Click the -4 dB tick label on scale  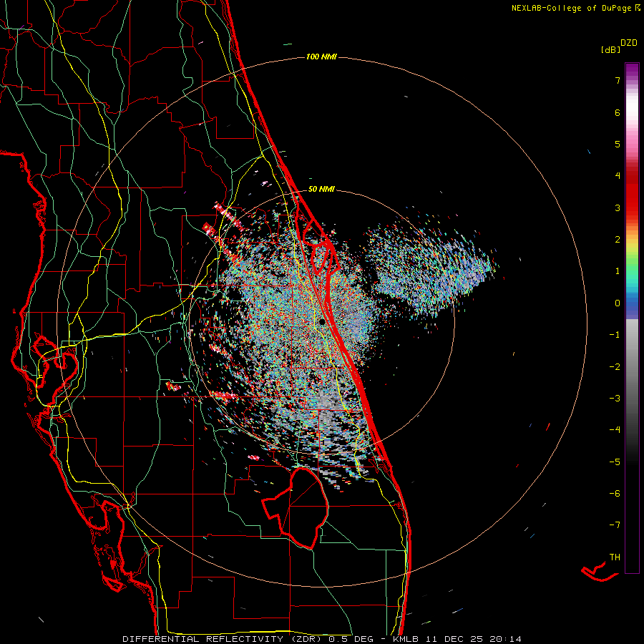coord(615,430)
